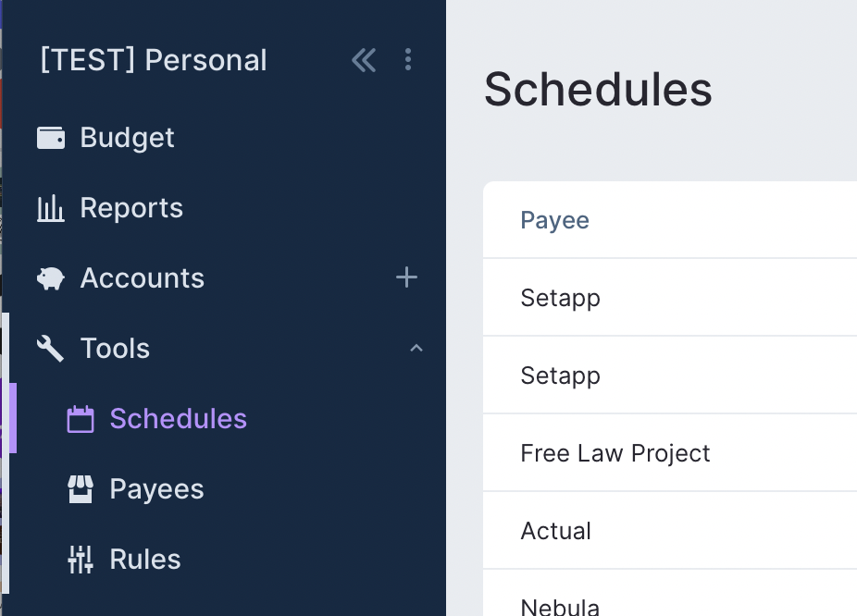Click the bar chart Reports icon
The height and width of the screenshot is (616, 857).
pos(51,208)
